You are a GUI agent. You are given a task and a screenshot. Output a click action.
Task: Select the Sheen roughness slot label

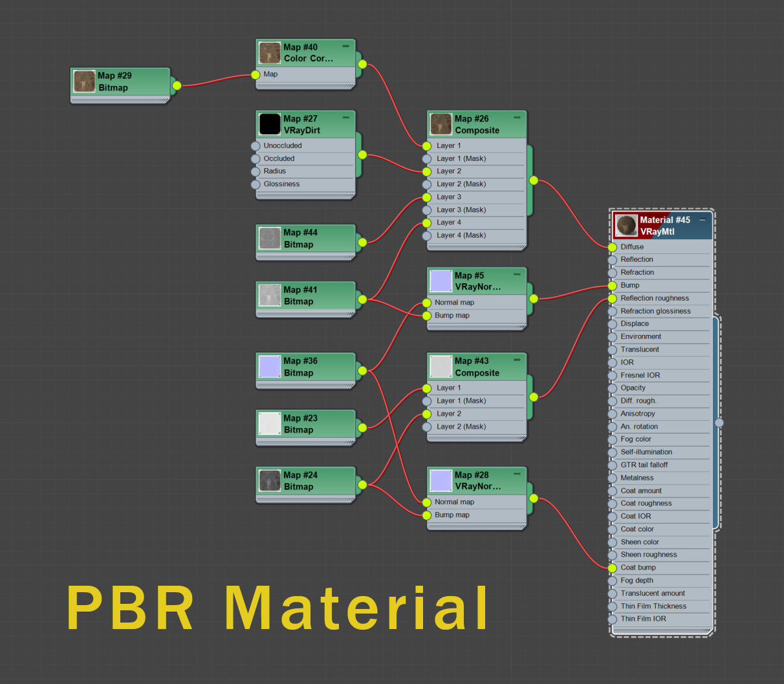coord(649,555)
